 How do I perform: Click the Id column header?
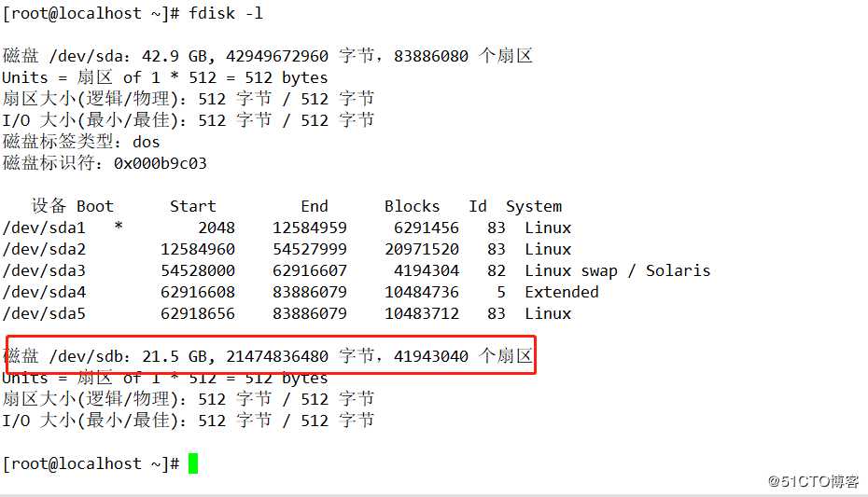(478, 206)
